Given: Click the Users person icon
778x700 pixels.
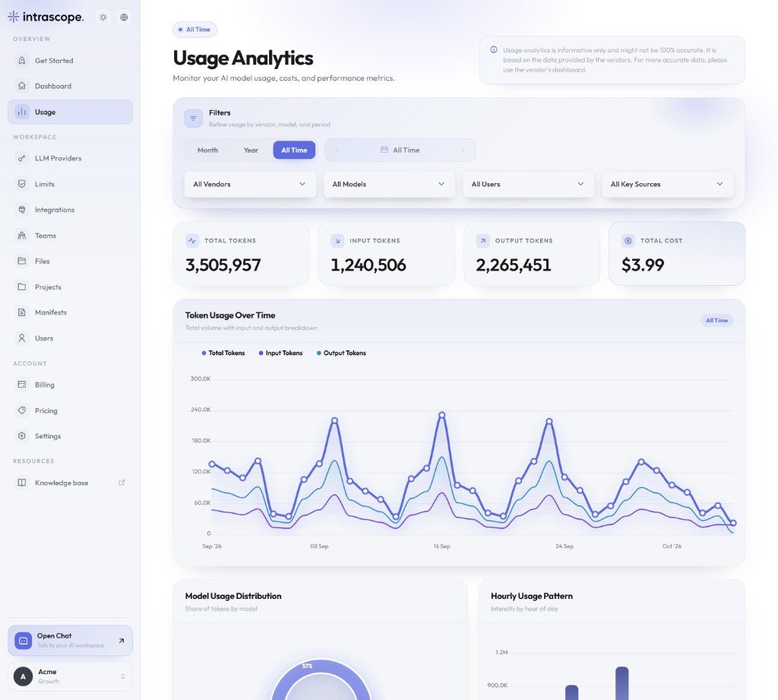Looking at the screenshot, I should coord(22,338).
